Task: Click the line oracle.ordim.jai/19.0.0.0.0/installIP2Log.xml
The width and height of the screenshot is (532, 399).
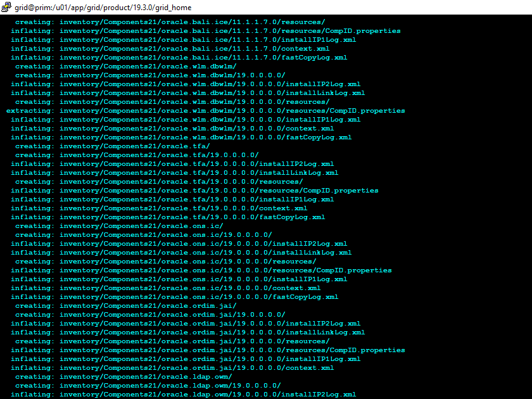Action: click(186, 324)
